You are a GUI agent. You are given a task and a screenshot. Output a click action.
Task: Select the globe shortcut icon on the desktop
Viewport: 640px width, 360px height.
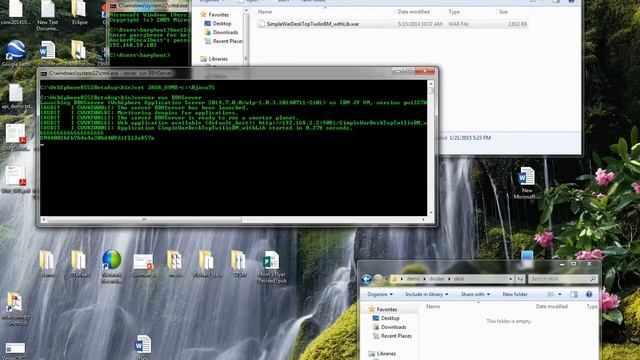(111, 267)
